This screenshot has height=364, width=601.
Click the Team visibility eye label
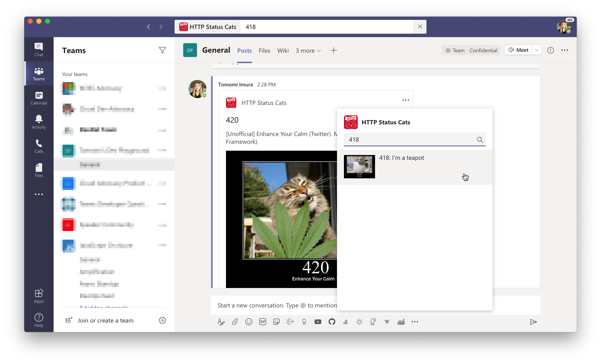click(455, 51)
